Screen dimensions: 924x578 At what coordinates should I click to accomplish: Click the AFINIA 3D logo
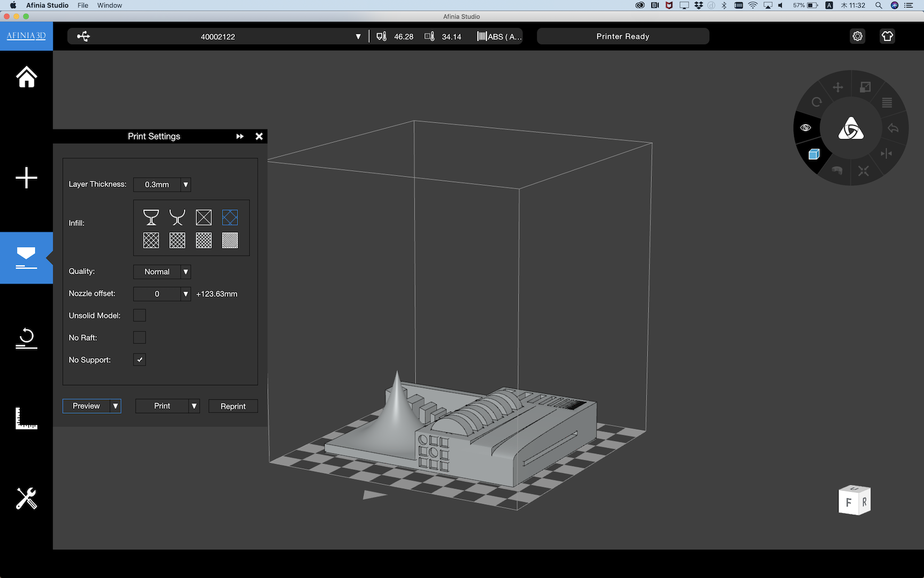[26, 36]
